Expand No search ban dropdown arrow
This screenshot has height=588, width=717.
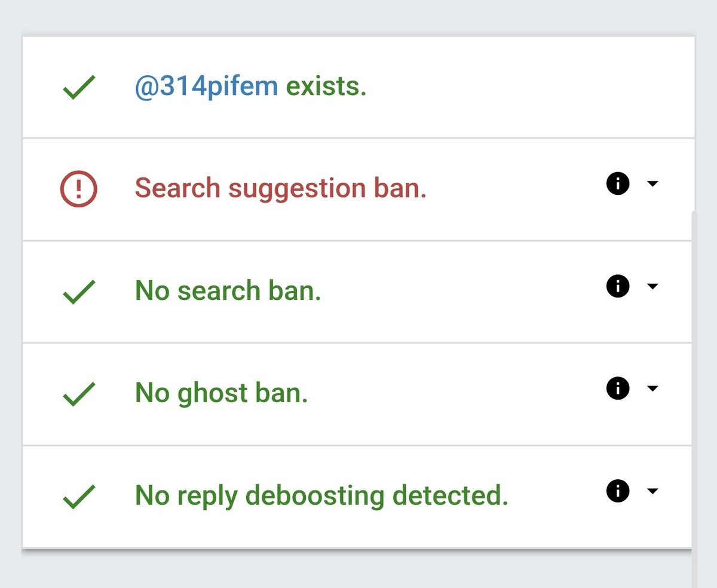[x=652, y=287]
